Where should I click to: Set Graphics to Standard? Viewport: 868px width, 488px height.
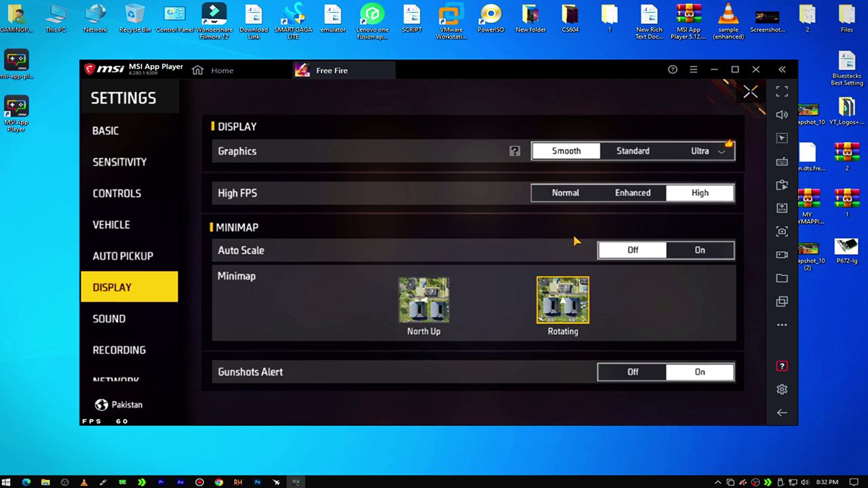633,151
